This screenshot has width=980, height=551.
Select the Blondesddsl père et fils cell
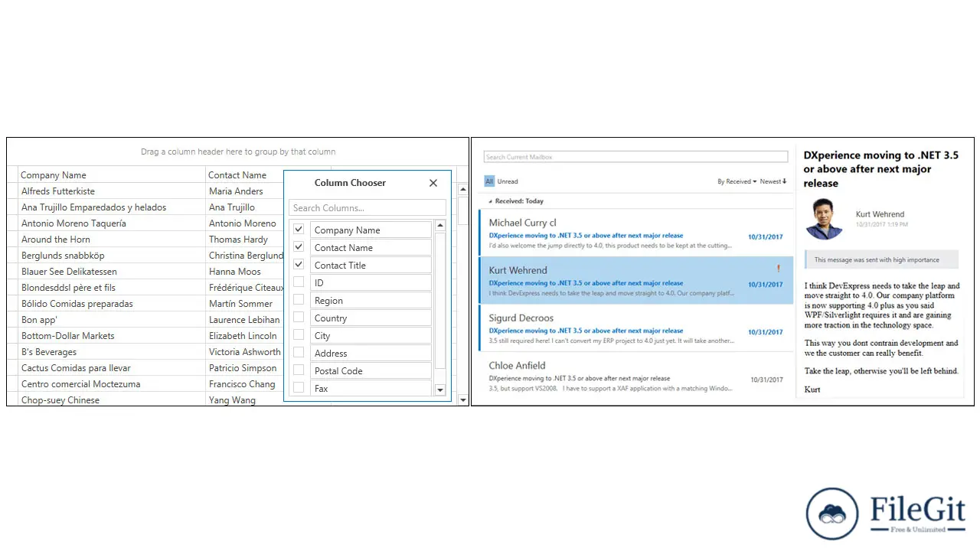[112, 287]
